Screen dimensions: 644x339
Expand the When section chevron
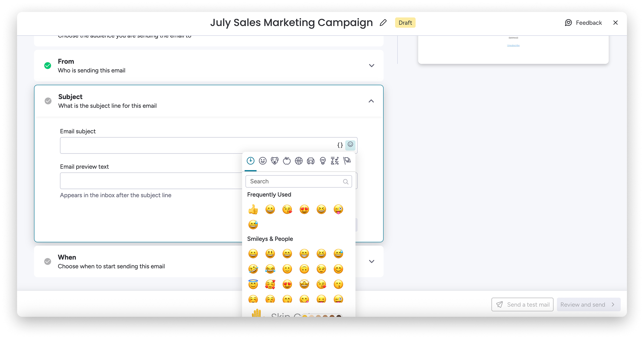(372, 261)
